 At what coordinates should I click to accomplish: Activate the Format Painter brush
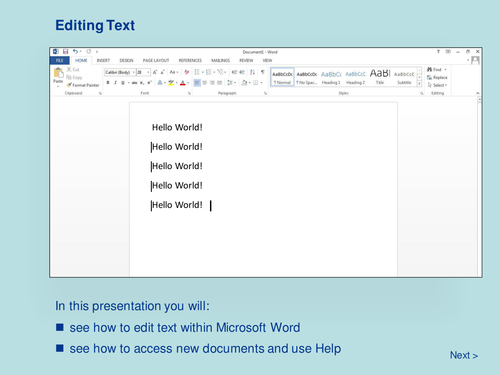coord(83,85)
